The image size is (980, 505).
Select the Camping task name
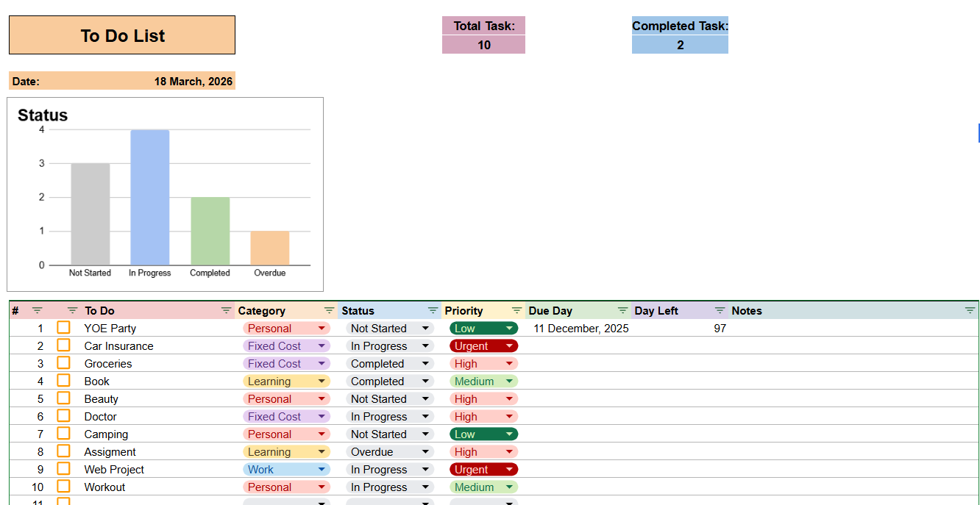click(106, 434)
